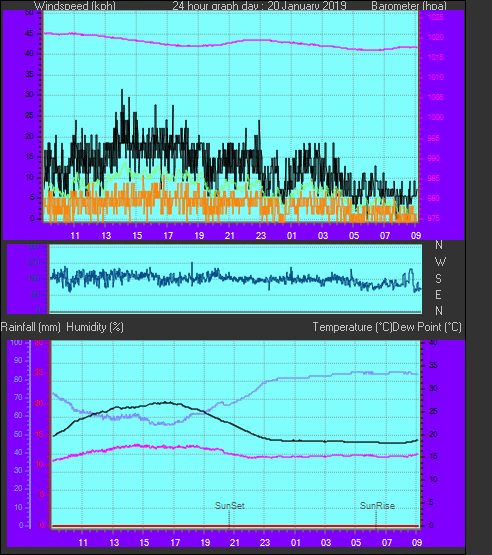The height and width of the screenshot is (555, 492).
Task: Click the 24 hour graph day title
Action: (259, 6)
